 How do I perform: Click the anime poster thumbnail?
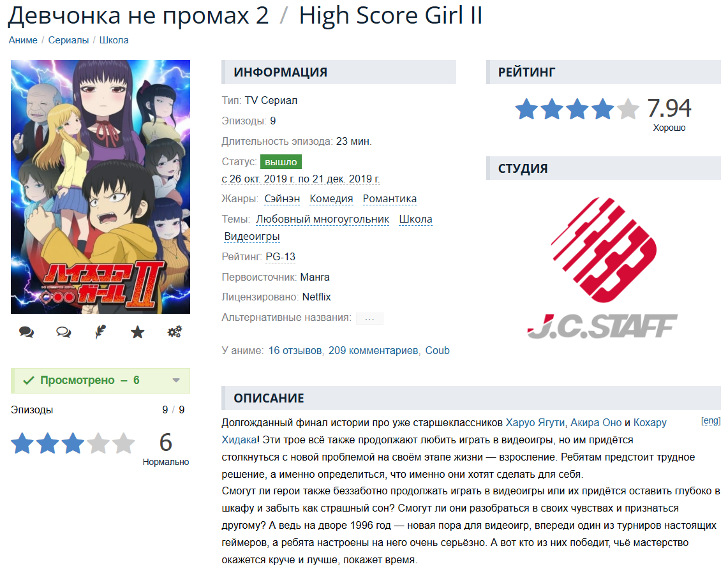pos(100,187)
